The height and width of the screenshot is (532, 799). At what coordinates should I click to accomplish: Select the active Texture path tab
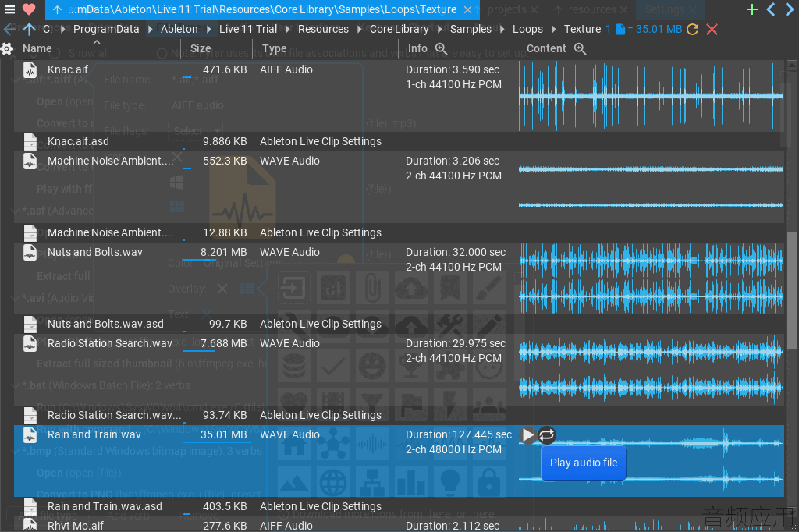(261, 9)
